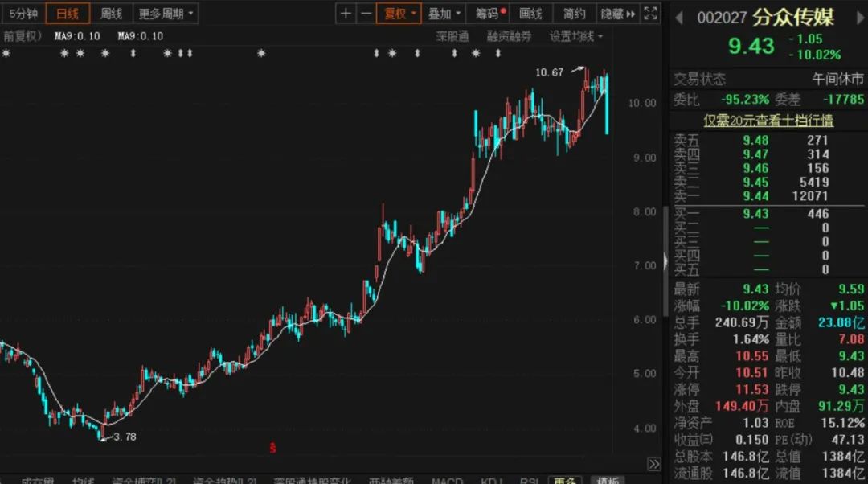Open the 设置均线 dropdown

coord(575,36)
